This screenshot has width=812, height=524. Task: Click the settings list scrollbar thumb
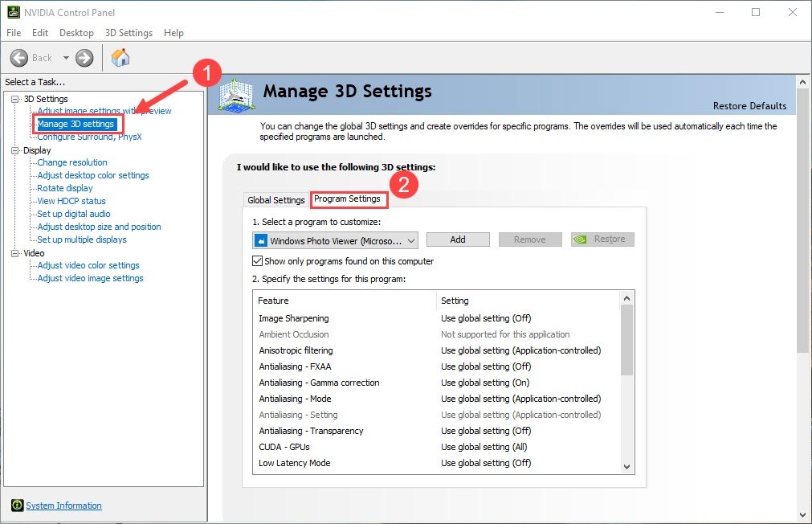coord(626,340)
